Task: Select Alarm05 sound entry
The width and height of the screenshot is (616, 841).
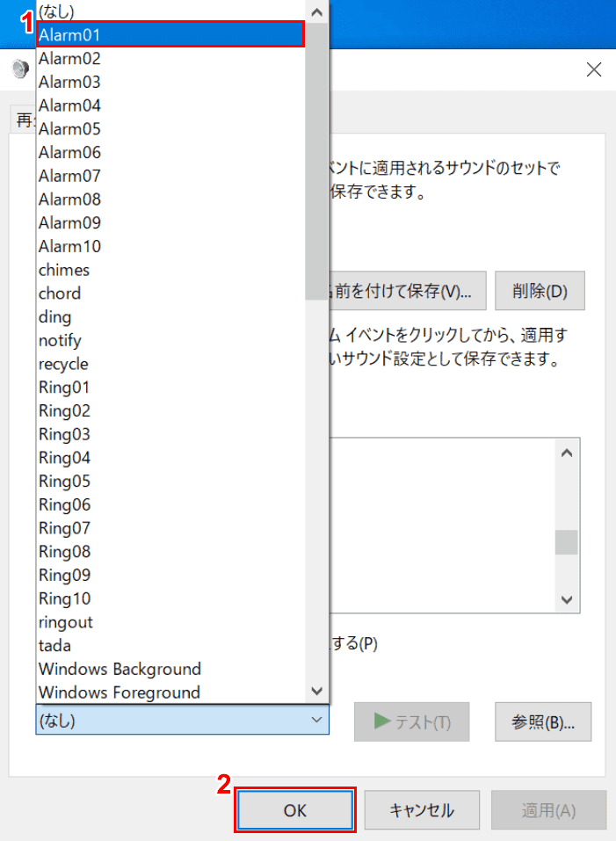Action: click(x=171, y=129)
